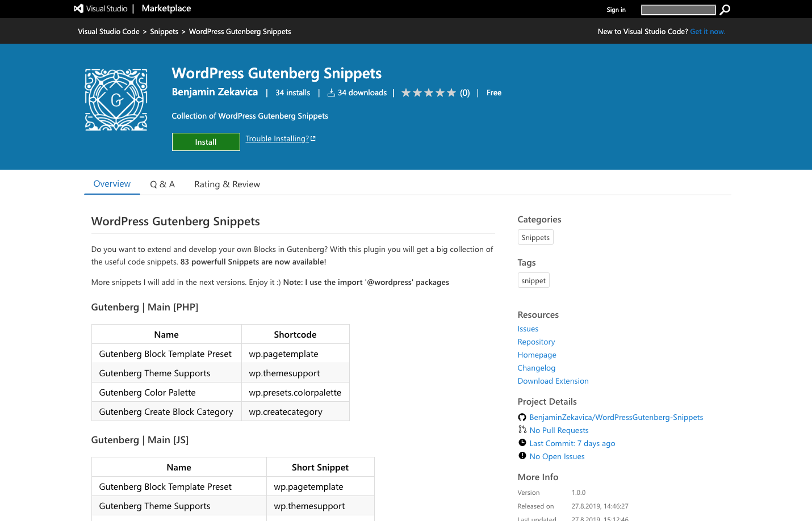Open the Trouble Installing link
Viewport: 812px width, 521px height.
point(280,138)
